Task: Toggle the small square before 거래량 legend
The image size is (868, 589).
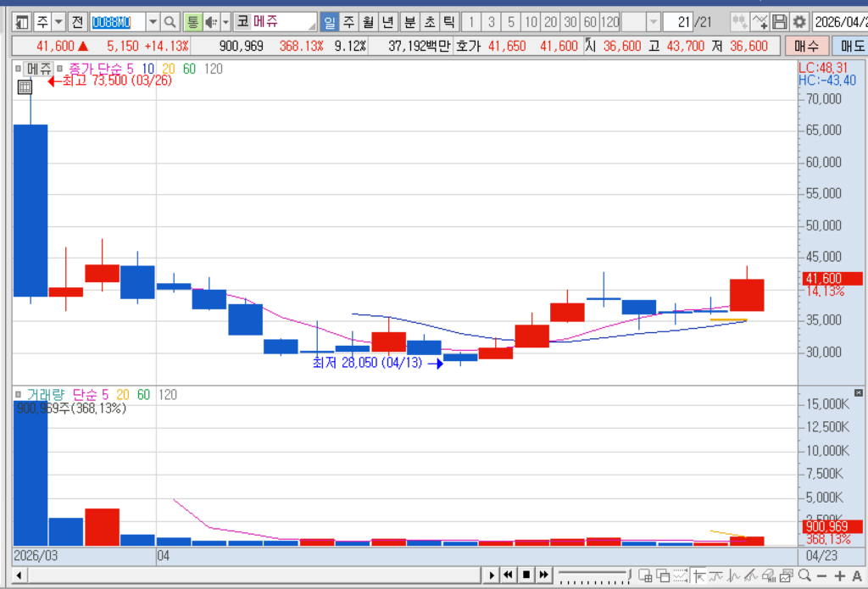Action: (18, 394)
